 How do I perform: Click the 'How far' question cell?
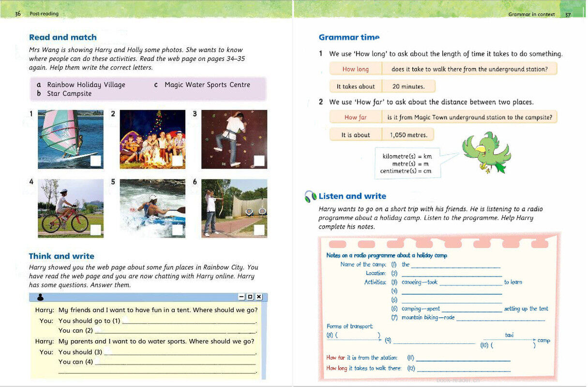pyautogui.click(x=355, y=117)
